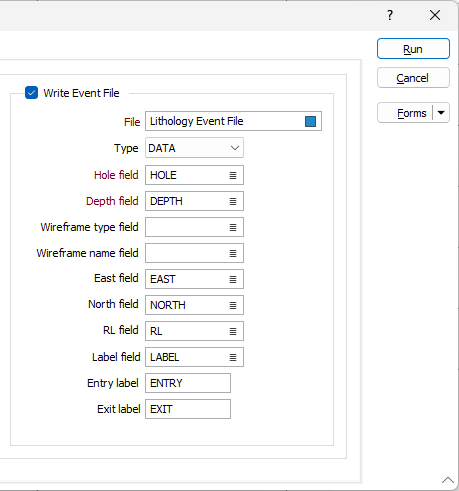Image resolution: width=459 pixels, height=491 pixels.
Task: Click into the Exit label input field
Action: [188, 409]
